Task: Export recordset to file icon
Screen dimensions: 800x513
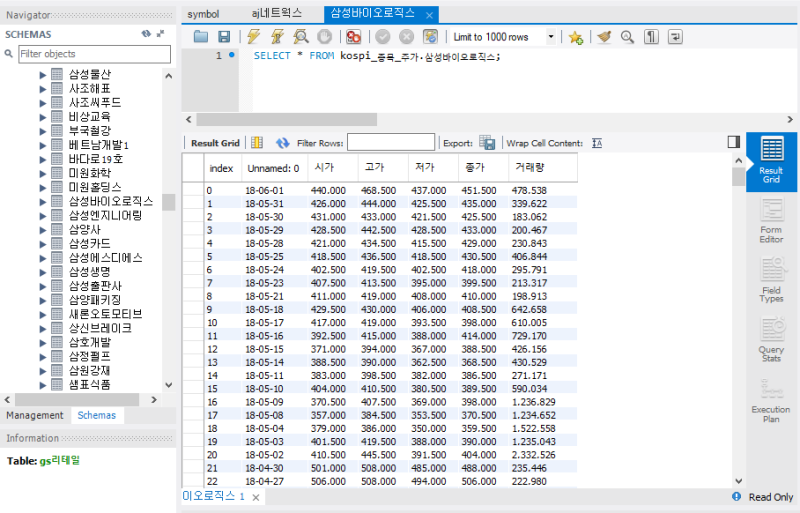Action: (487, 143)
